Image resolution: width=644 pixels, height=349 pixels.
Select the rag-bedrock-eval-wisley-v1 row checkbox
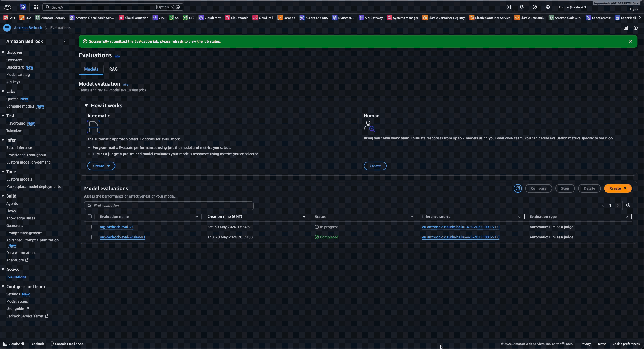pos(90,237)
